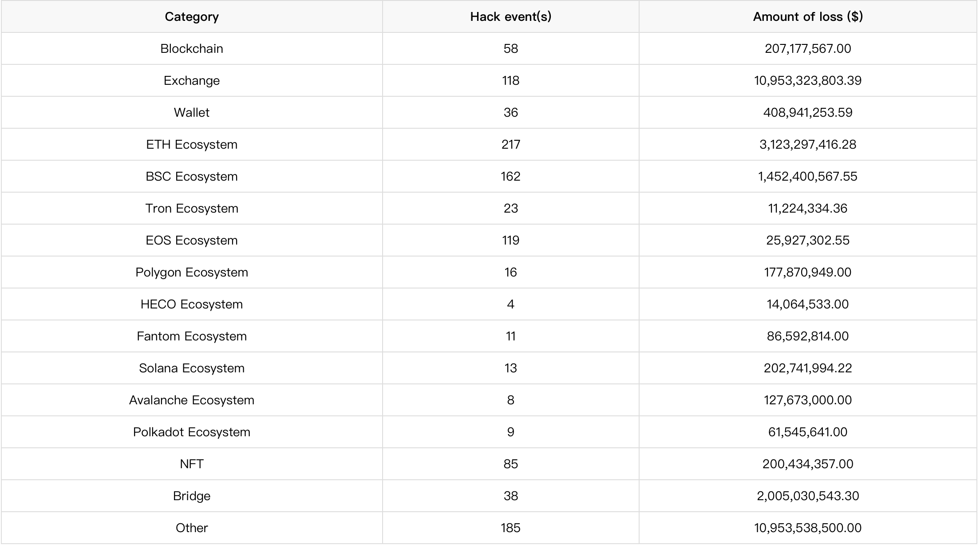Select the Tron Ecosystem category cell

click(x=192, y=208)
